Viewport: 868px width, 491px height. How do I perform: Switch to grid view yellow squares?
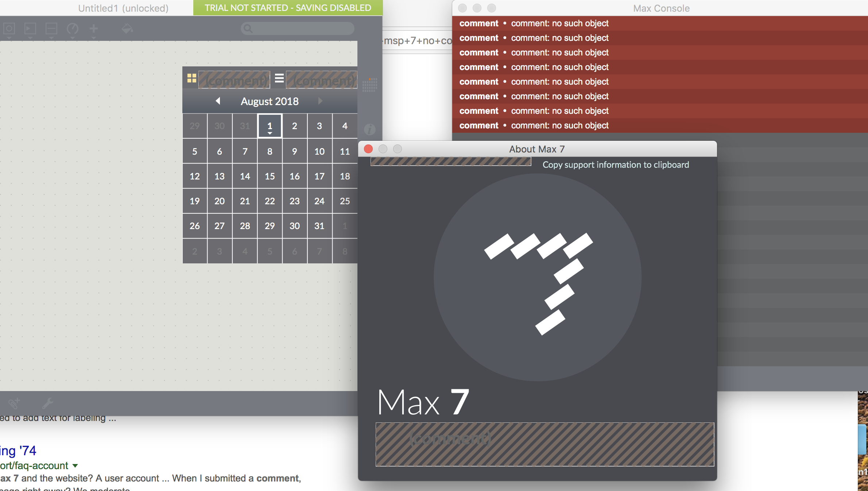click(x=192, y=78)
